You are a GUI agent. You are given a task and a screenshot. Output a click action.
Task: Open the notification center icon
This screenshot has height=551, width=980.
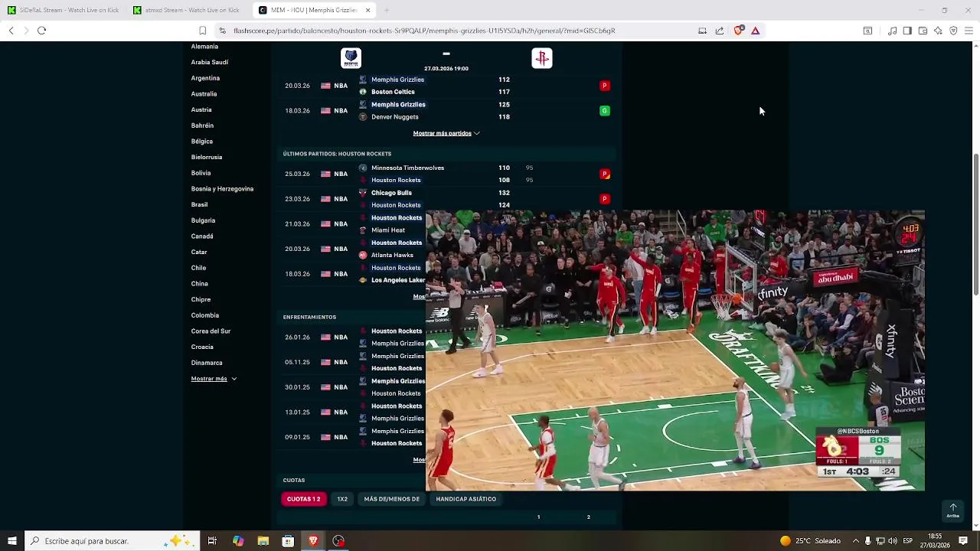tap(963, 541)
